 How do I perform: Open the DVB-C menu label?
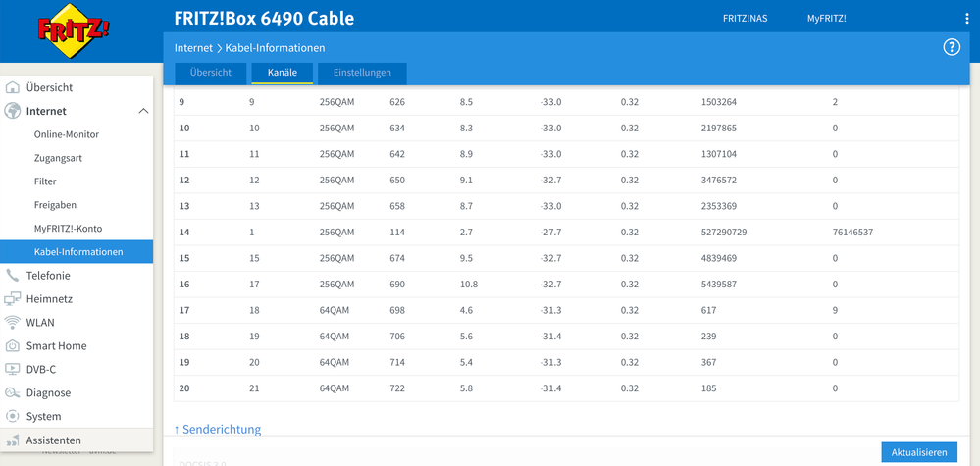(40, 369)
